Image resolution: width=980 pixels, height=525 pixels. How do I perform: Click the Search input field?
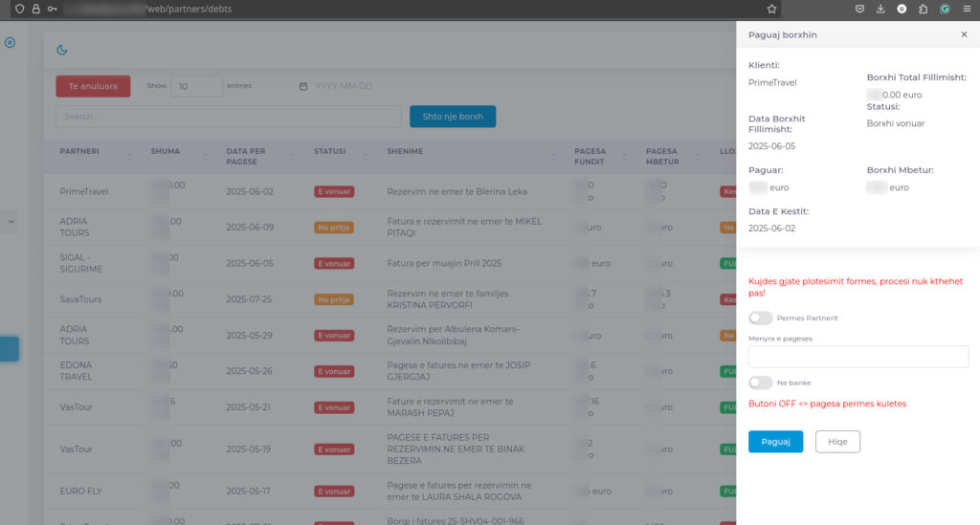229,116
